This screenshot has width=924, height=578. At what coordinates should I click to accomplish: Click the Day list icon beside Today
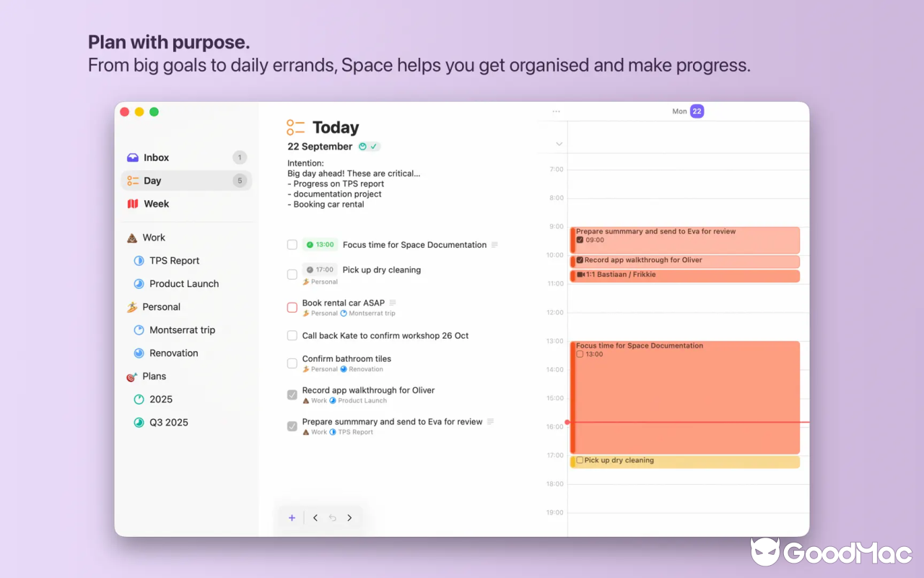[x=295, y=127]
